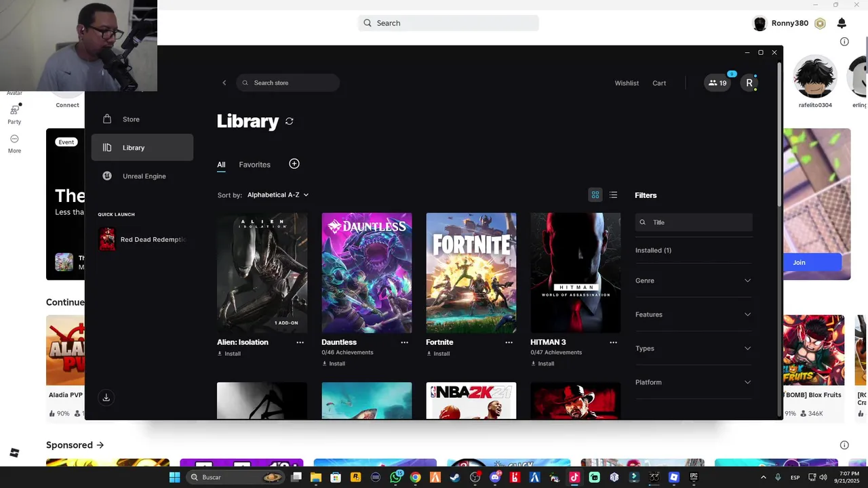868x488 pixels.
Task: Open the R profile avatar menu
Action: [x=749, y=83]
